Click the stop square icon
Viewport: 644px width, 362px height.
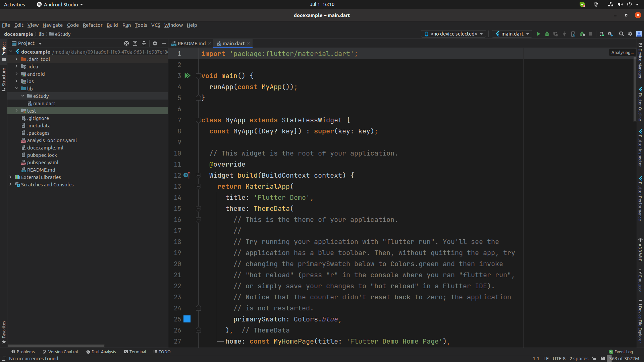point(591,34)
